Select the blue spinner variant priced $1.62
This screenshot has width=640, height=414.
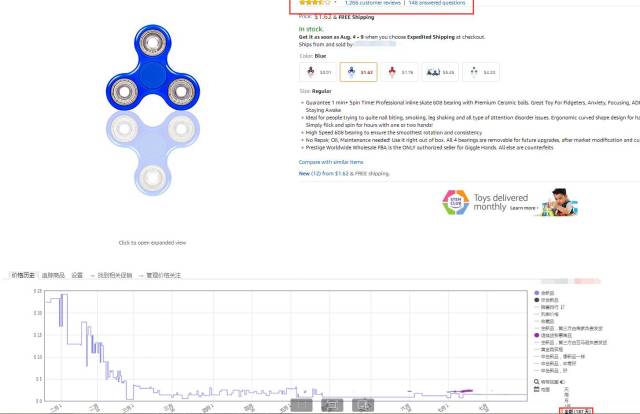point(358,72)
